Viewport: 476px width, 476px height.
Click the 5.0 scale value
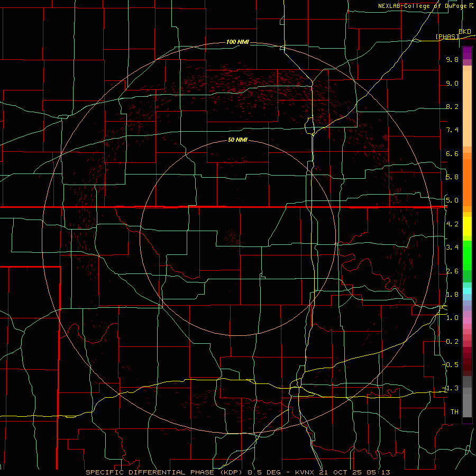click(x=452, y=200)
